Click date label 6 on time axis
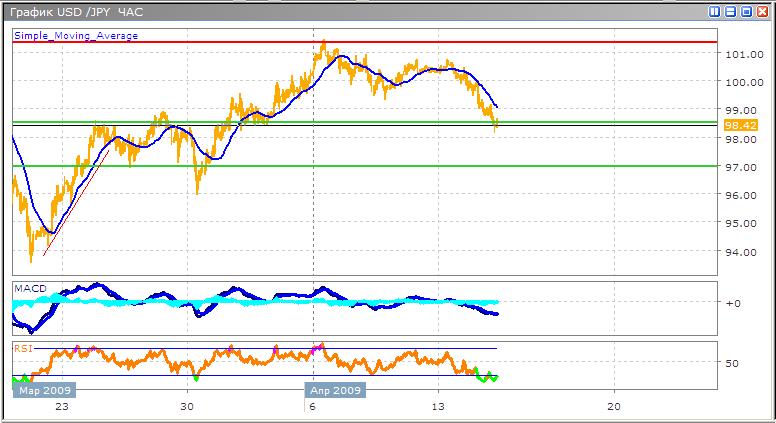 click(312, 407)
